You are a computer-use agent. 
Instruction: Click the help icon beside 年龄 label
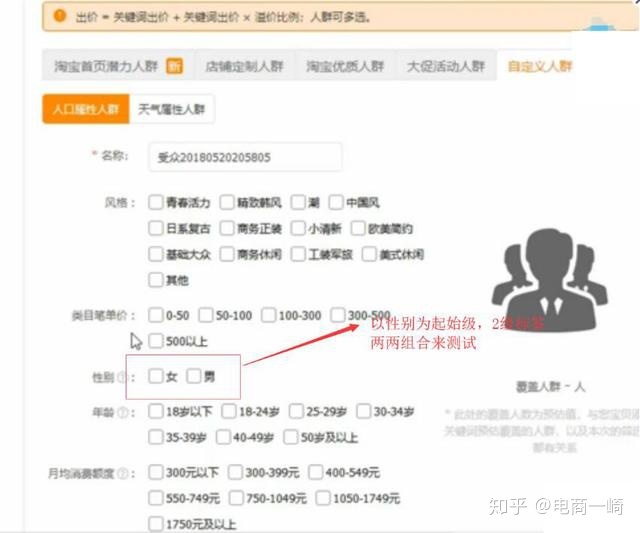[123, 413]
